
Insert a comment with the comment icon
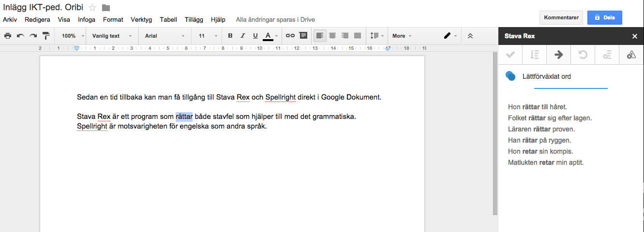tap(303, 36)
